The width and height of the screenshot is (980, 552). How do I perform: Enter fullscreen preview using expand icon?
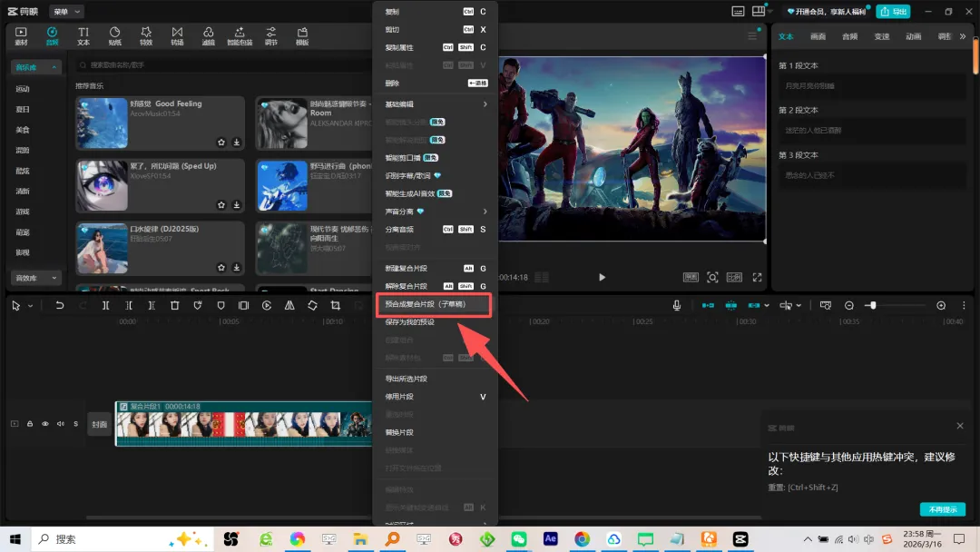point(757,277)
